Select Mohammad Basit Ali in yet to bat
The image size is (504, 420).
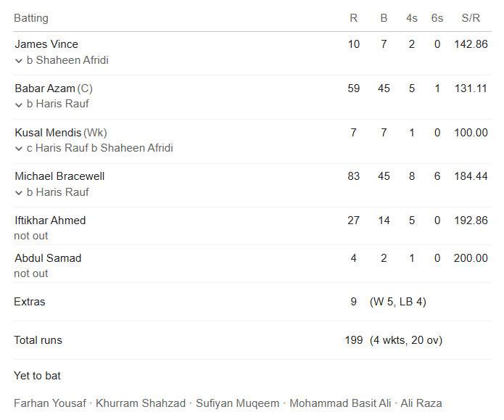click(340, 403)
